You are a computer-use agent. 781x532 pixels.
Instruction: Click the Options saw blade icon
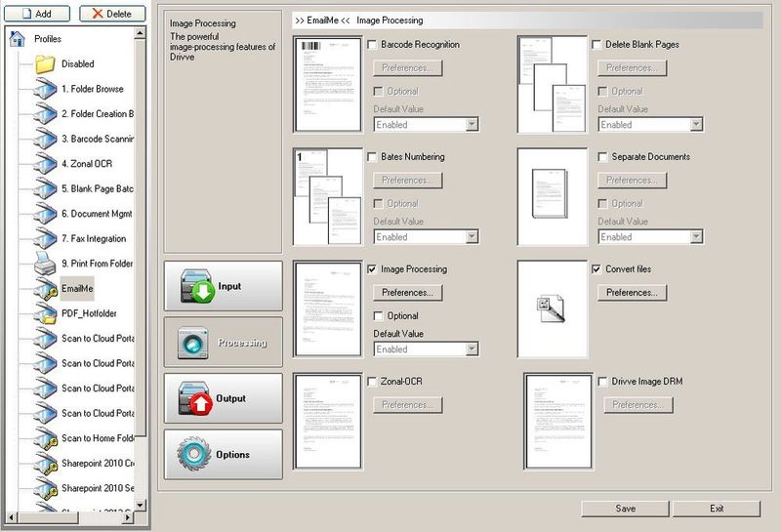pos(193,454)
